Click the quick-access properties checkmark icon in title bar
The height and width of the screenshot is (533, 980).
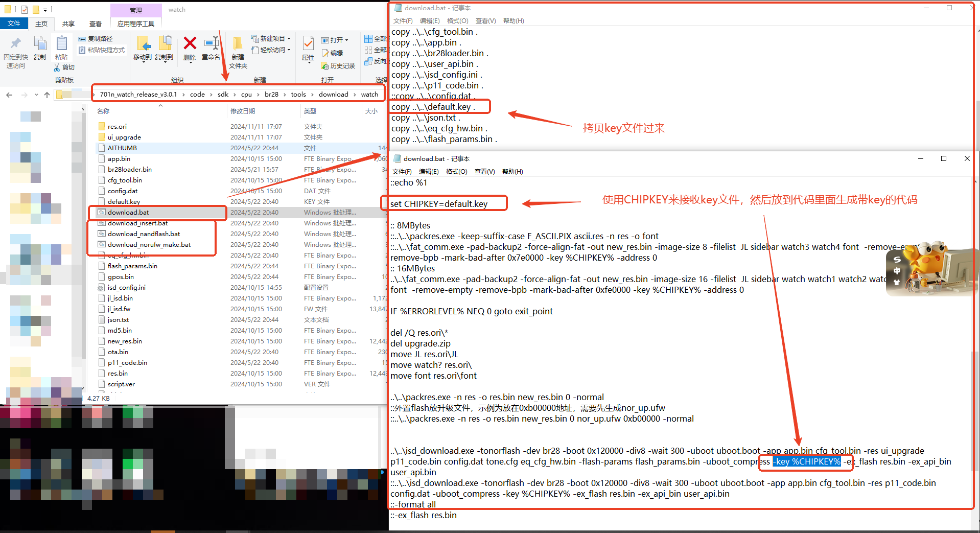click(25, 10)
